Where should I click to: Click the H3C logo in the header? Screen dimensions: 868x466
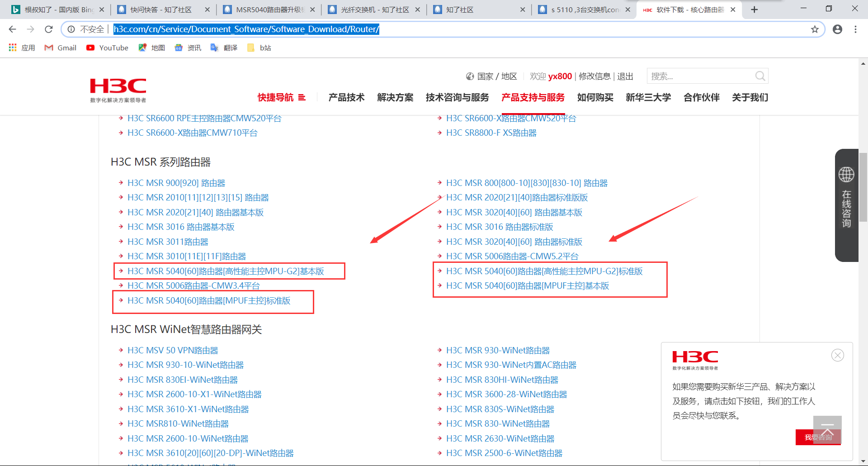pos(118,90)
